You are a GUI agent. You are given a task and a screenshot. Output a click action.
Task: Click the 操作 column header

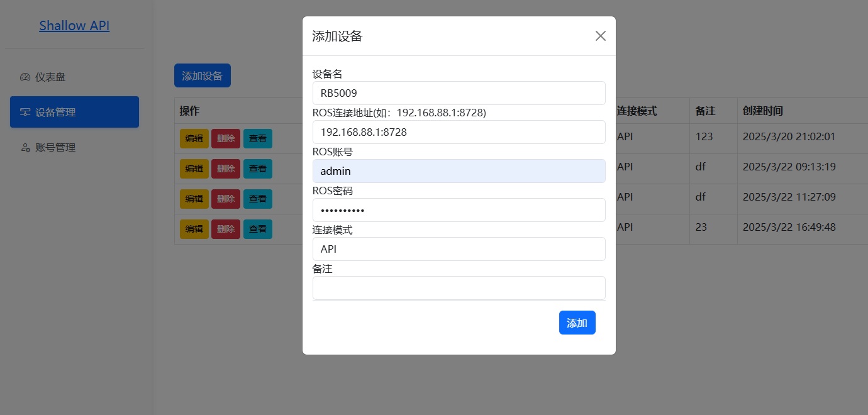coord(189,111)
